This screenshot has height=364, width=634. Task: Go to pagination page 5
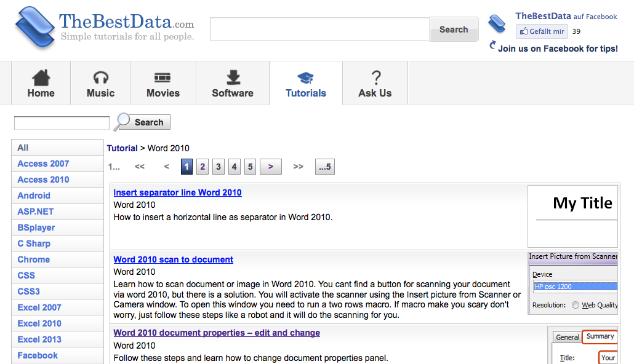(x=251, y=167)
